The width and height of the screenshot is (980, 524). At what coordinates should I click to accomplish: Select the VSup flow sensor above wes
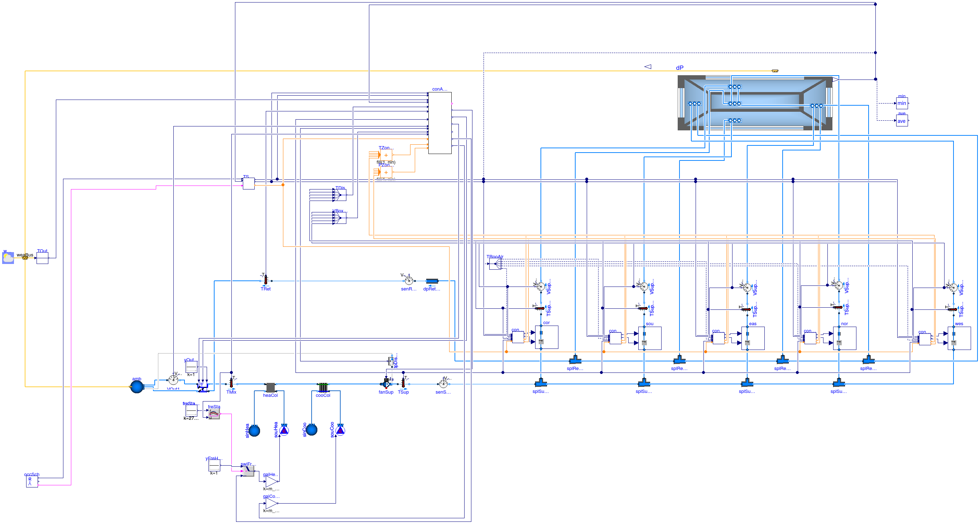953,288
